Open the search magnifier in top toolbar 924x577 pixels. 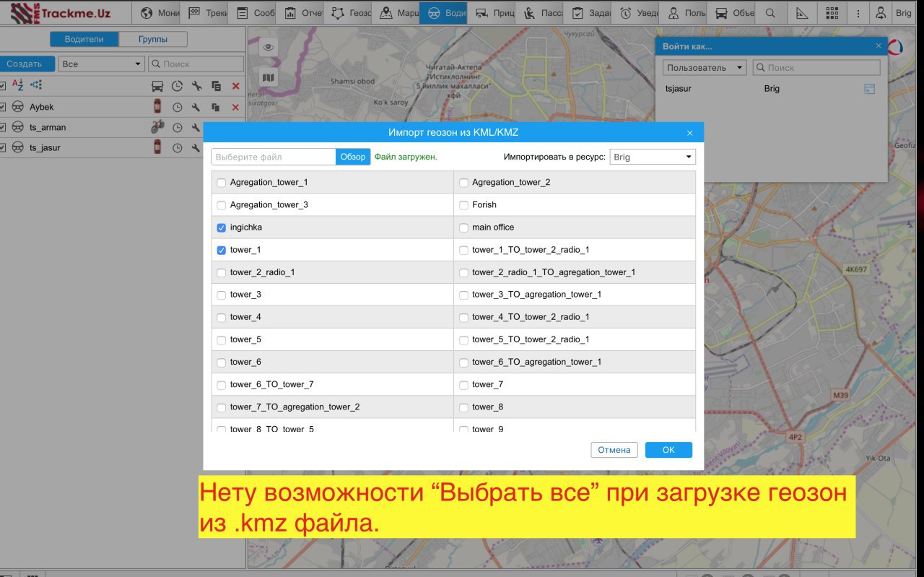point(770,13)
